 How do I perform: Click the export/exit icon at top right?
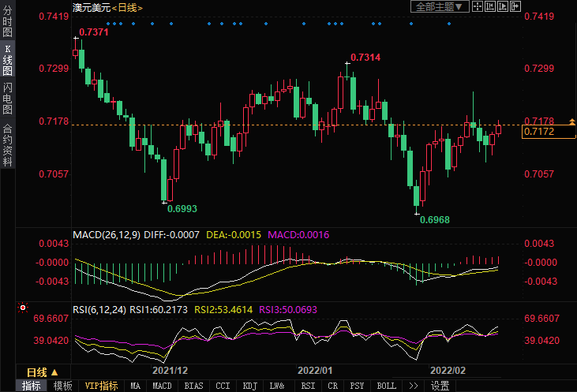515,6
